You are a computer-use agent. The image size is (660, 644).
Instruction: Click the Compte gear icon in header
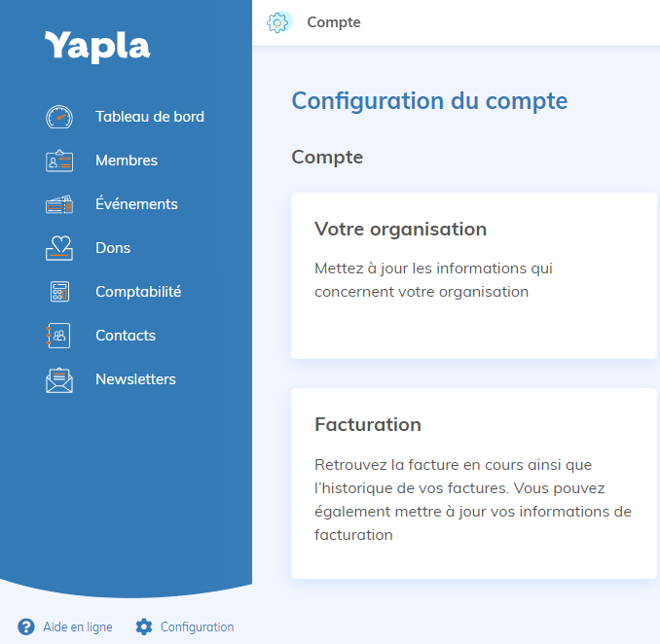coord(278,22)
